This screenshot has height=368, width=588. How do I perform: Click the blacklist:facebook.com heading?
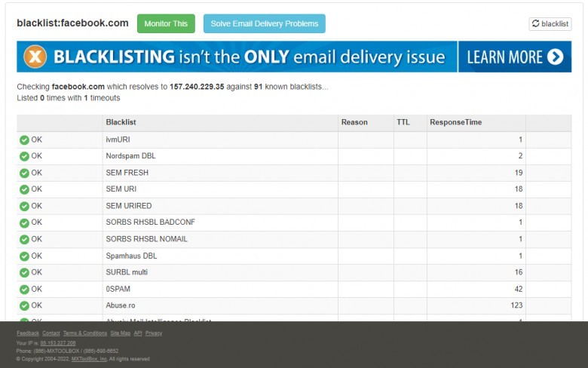pos(73,23)
